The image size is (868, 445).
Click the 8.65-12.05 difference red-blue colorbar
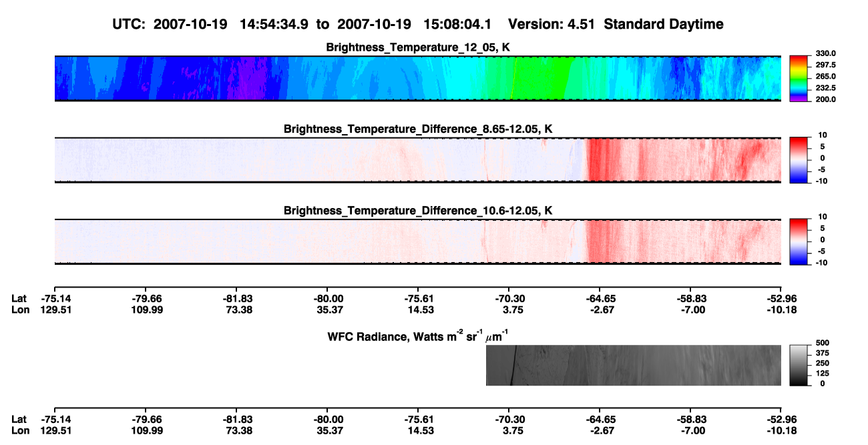pos(799,160)
